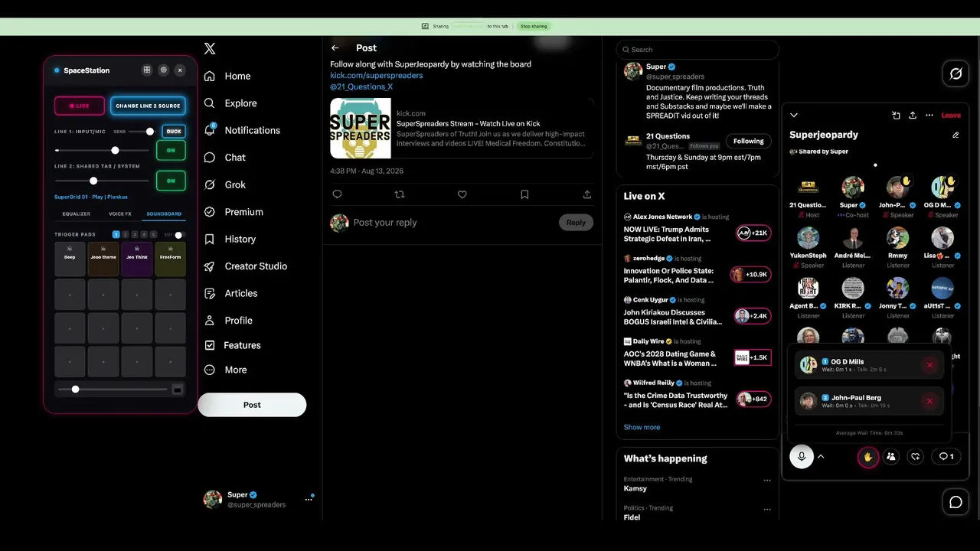Select trigger pad bank 1
Screen dimensions: 980x551
click(x=116, y=235)
